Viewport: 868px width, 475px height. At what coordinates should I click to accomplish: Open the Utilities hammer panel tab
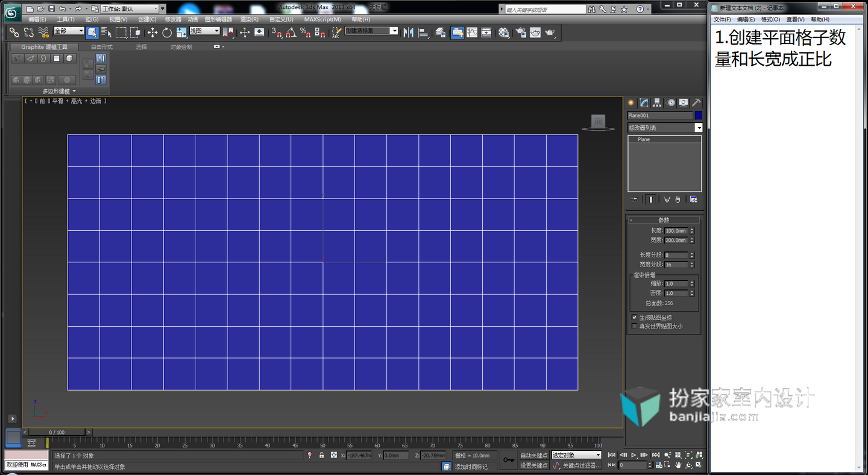[696, 102]
